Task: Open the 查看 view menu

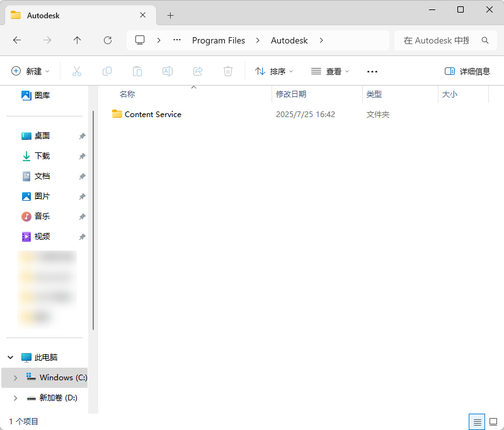Action: pos(330,71)
